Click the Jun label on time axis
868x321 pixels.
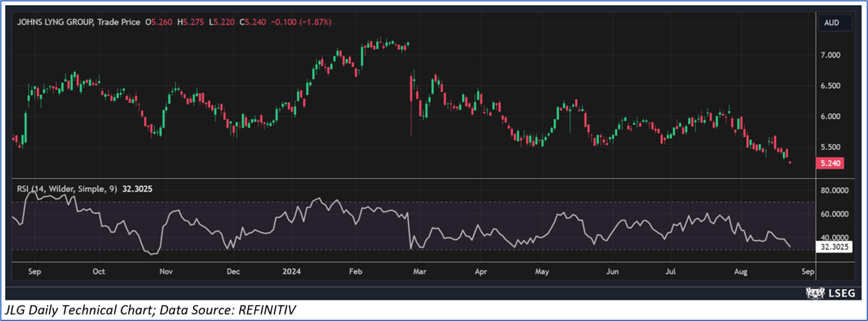(612, 272)
